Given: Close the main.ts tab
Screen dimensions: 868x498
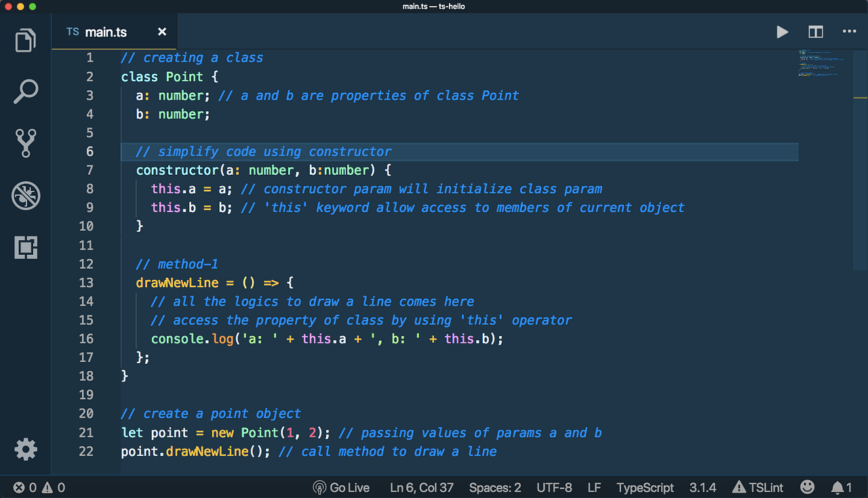Looking at the screenshot, I should click(162, 32).
